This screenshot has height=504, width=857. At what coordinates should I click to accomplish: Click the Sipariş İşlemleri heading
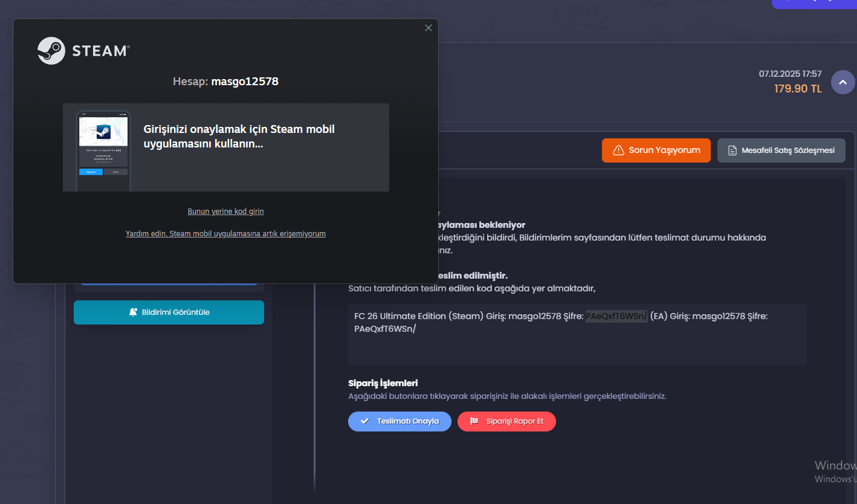point(383,383)
